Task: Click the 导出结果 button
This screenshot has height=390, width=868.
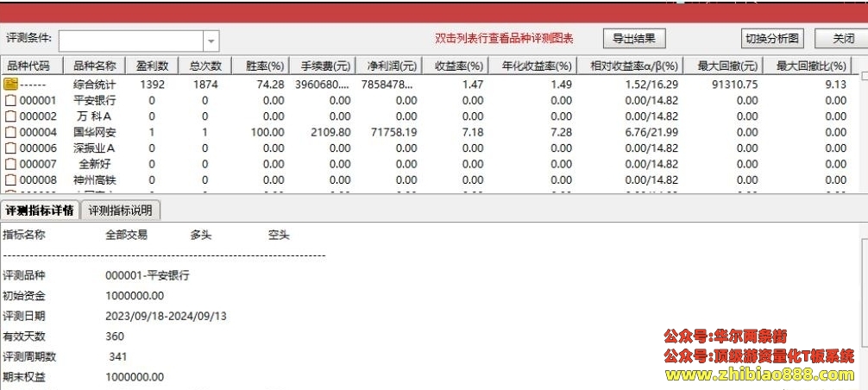Action: (634, 38)
